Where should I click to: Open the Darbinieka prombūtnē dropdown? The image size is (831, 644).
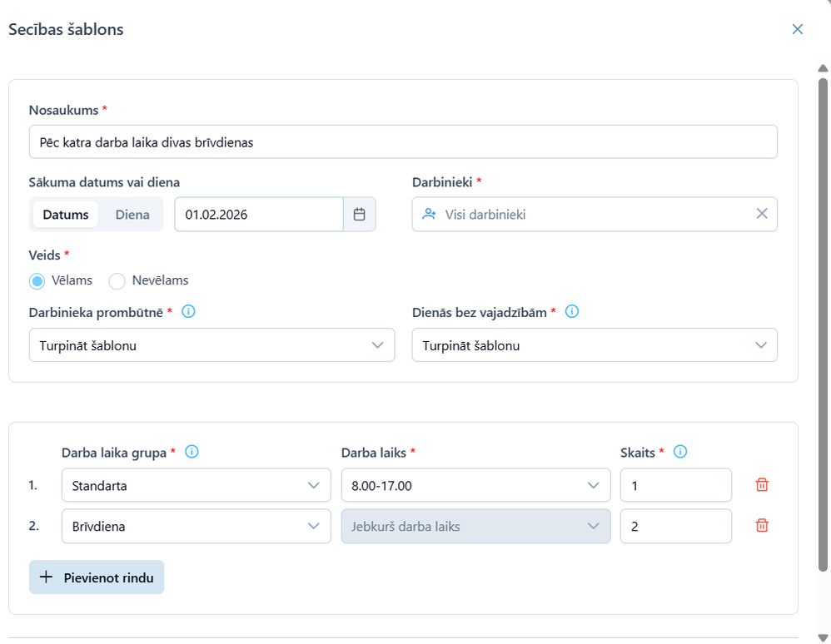[212, 345]
